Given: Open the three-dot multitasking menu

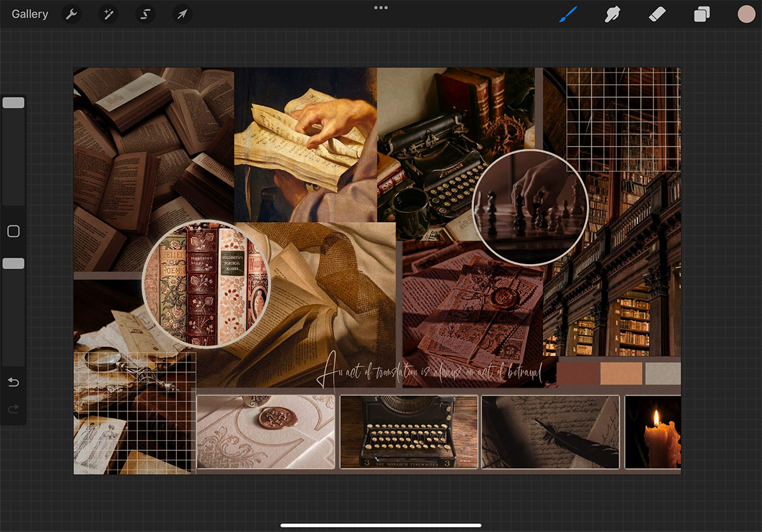Looking at the screenshot, I should pyautogui.click(x=381, y=8).
